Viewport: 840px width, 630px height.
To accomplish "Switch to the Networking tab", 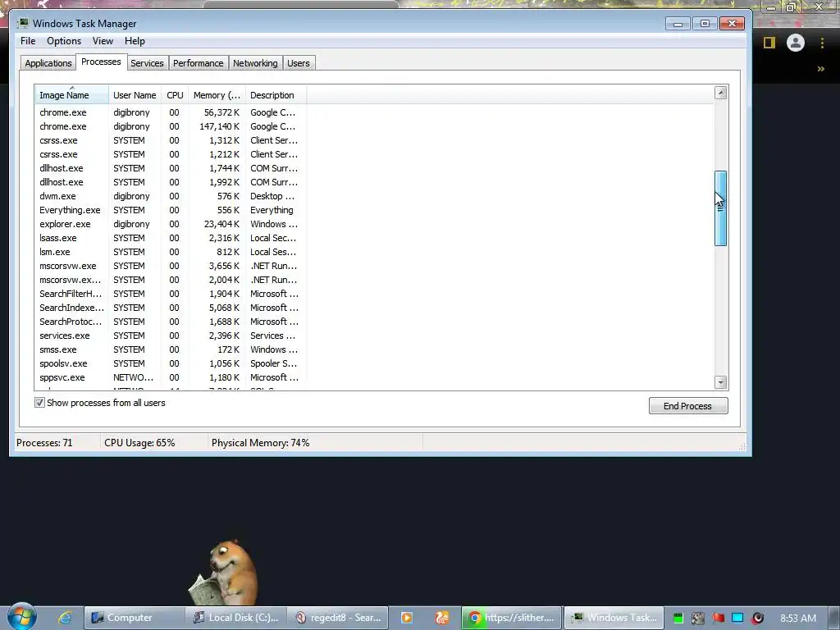I will click(x=255, y=63).
